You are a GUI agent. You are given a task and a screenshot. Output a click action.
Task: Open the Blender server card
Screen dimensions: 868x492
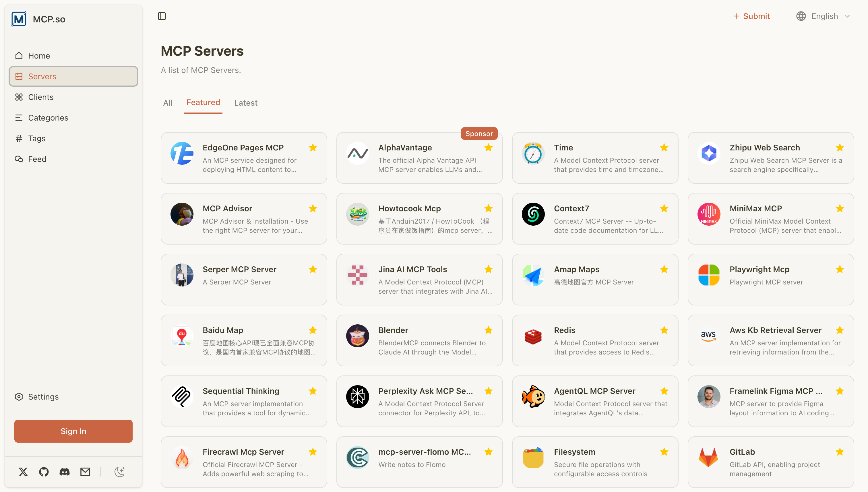(x=419, y=340)
